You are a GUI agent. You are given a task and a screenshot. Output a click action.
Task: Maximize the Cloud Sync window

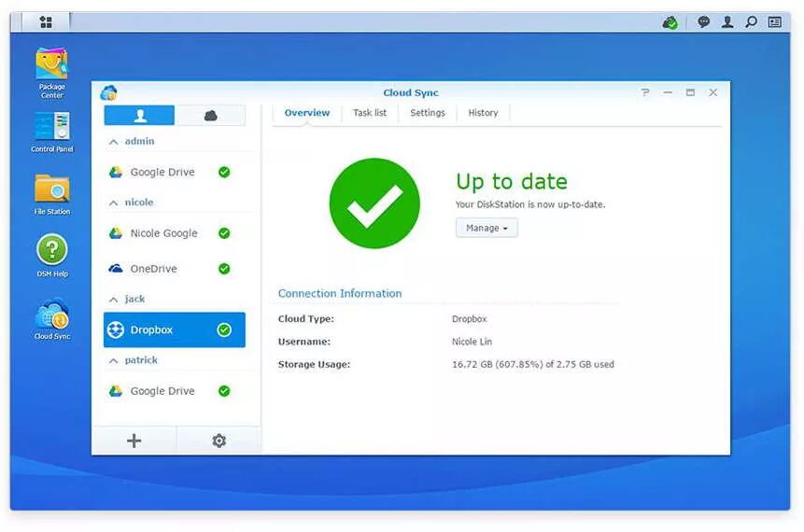coord(690,92)
